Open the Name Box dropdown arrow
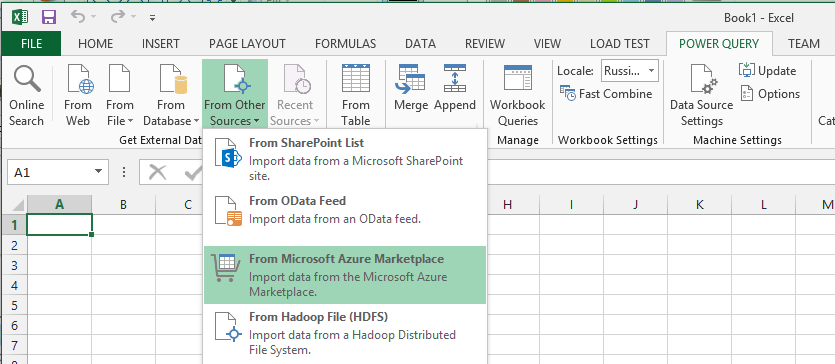The width and height of the screenshot is (835, 364). click(98, 172)
